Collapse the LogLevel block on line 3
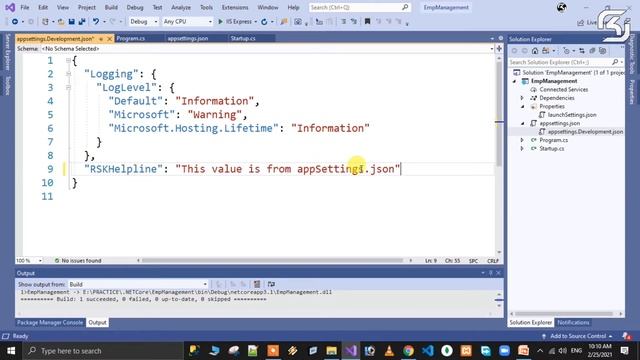The height and width of the screenshot is (360, 640). (x=68, y=87)
